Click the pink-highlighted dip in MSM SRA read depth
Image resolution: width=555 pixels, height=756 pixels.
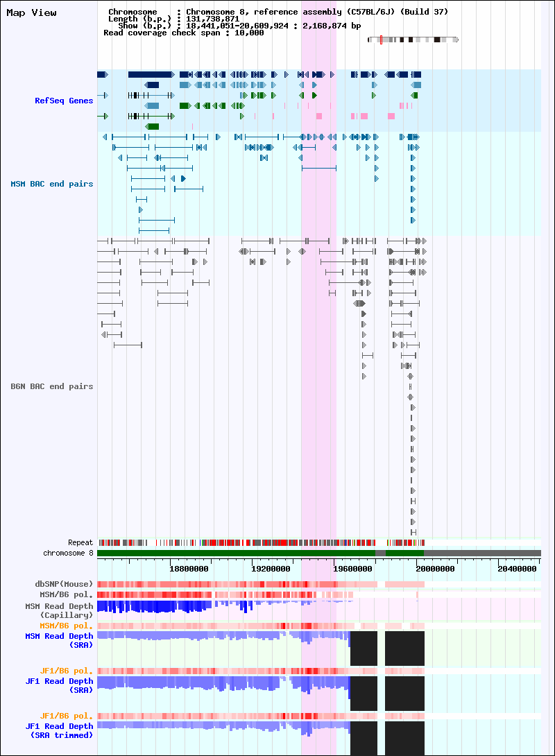tap(307, 637)
